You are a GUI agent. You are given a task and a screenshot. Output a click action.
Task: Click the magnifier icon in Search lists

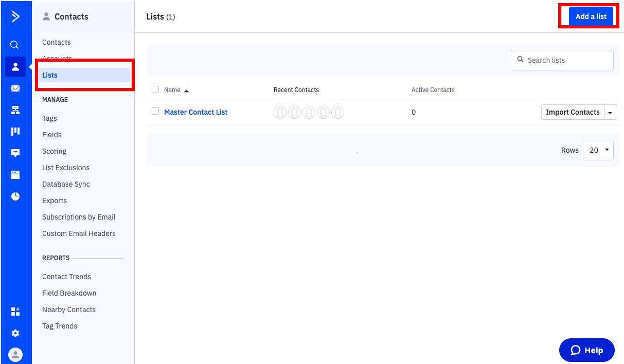click(x=520, y=60)
